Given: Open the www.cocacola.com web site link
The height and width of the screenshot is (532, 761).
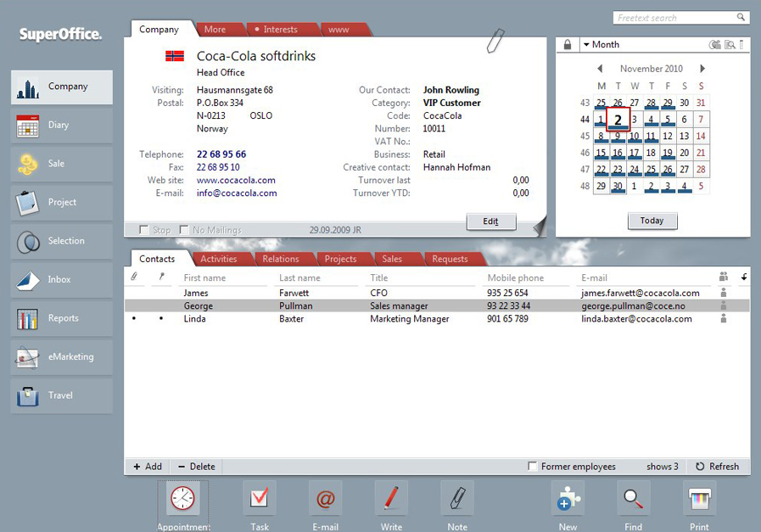Looking at the screenshot, I should pyautogui.click(x=236, y=180).
